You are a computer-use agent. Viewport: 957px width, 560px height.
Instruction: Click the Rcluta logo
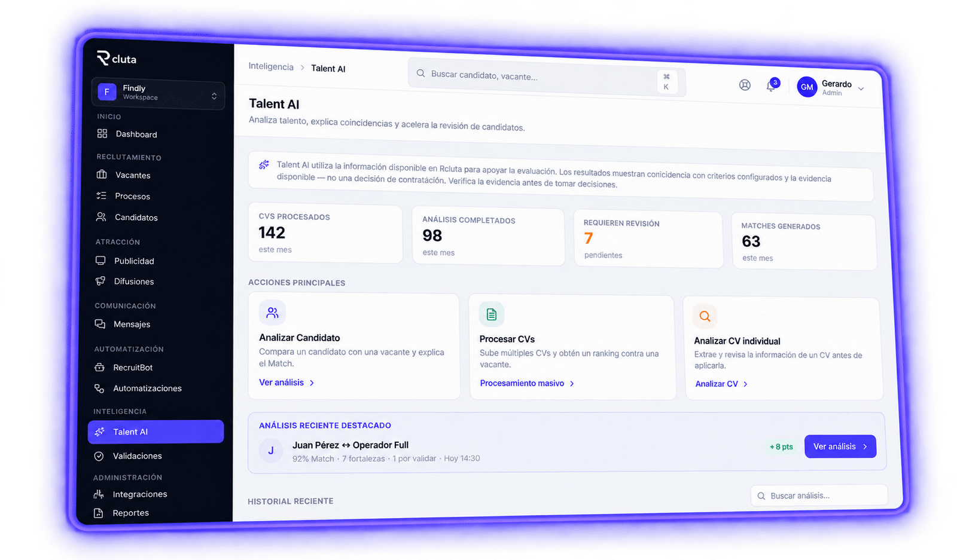pos(117,58)
